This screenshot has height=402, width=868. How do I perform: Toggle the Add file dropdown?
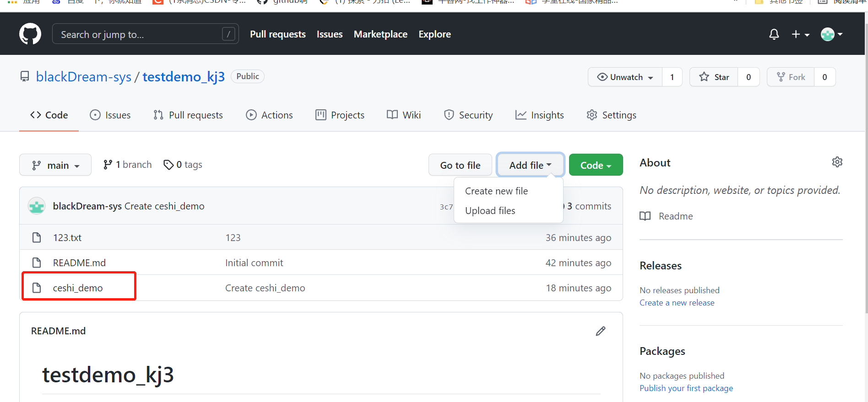tap(530, 165)
